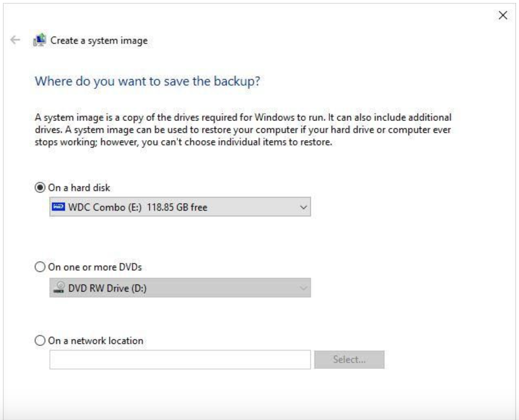The image size is (519, 420).
Task: Click the 'On one or more DVDs' label text
Action: [x=95, y=267]
